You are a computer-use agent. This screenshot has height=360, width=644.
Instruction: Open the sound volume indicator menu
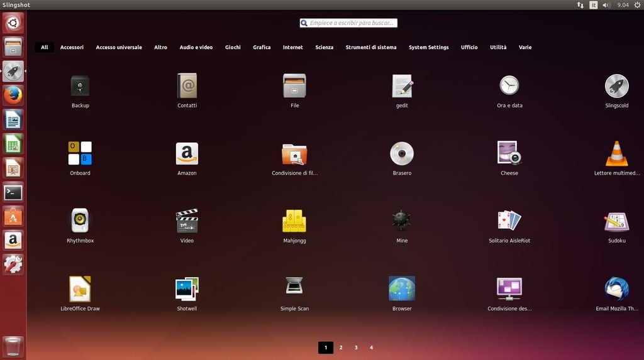[x=606, y=5]
